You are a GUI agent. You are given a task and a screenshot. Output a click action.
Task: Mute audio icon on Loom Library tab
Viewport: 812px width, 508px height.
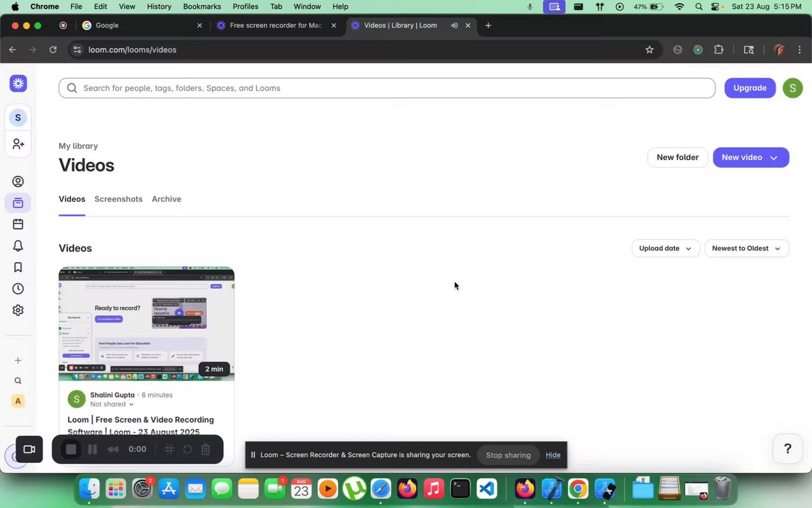tap(454, 25)
